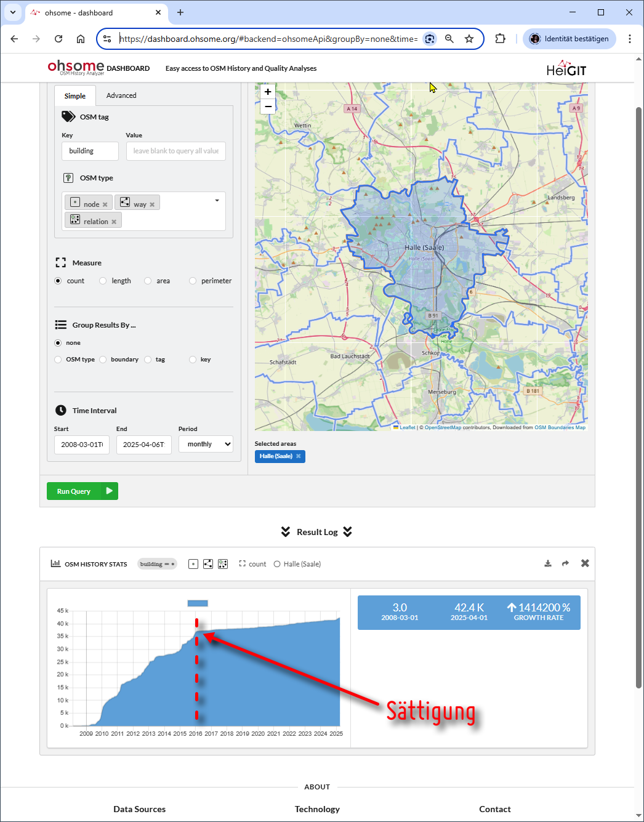Select the count measure radio button
Viewport: 644px width, 822px height.
tap(58, 281)
